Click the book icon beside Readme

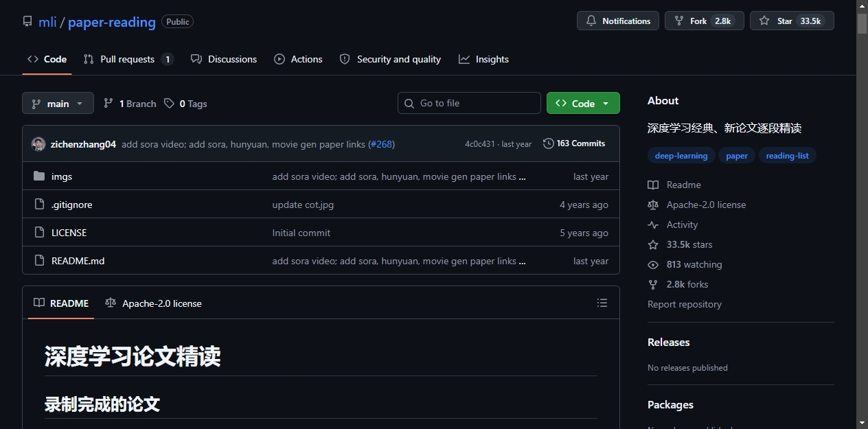[x=653, y=185]
